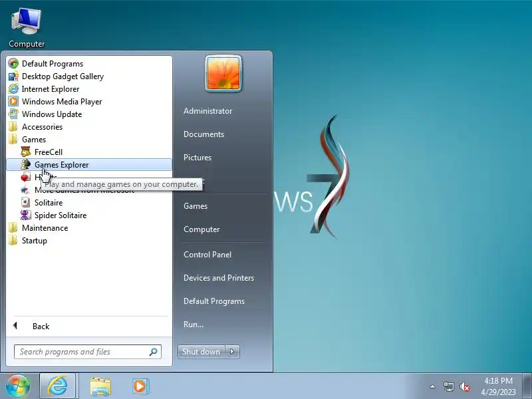Screen dimensions: 532x399
Task: Open Windows Explorer from the taskbar
Action: point(100,386)
